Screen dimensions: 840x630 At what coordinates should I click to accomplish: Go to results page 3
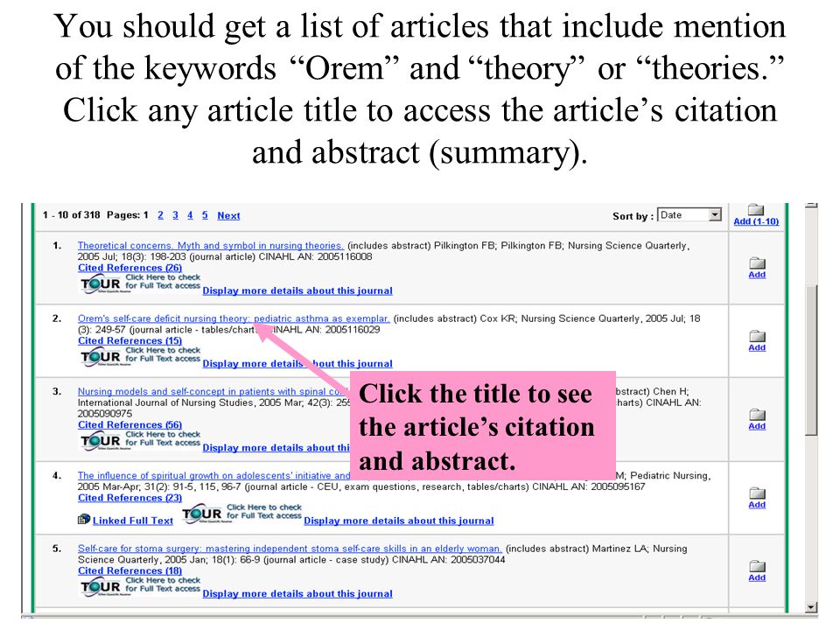pyautogui.click(x=175, y=215)
